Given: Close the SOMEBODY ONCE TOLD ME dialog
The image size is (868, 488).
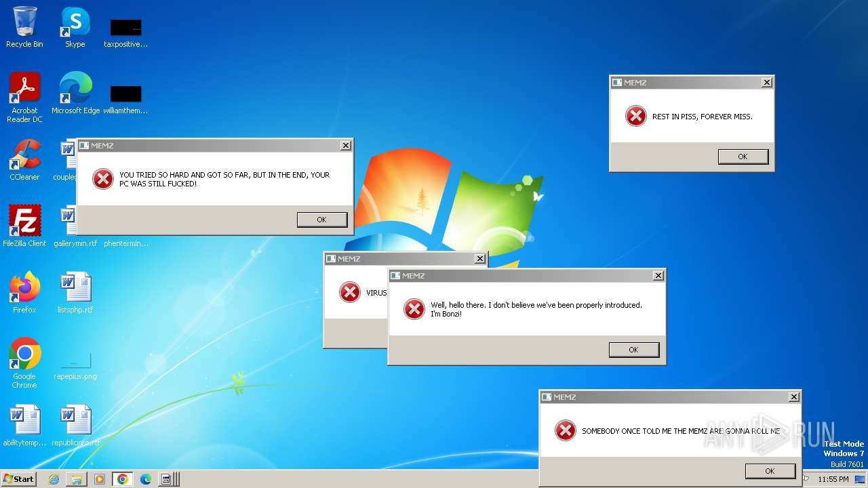Looking at the screenshot, I should pyautogui.click(x=793, y=397).
